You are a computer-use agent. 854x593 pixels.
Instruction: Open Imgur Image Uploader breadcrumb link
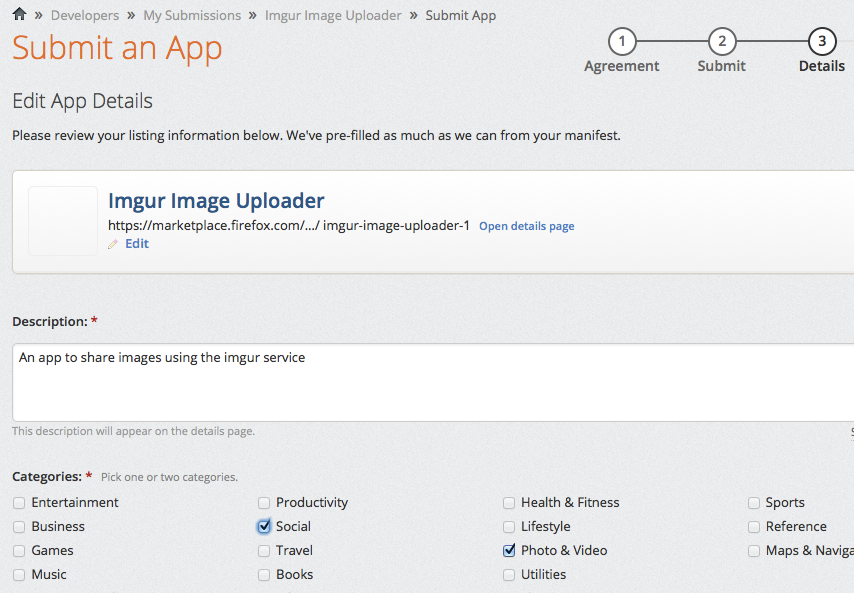pyautogui.click(x=333, y=15)
